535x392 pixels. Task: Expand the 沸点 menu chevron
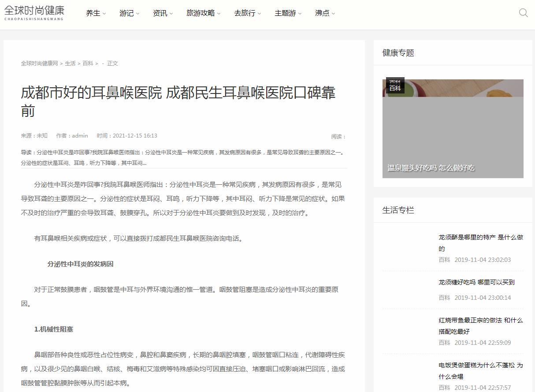tap(334, 14)
